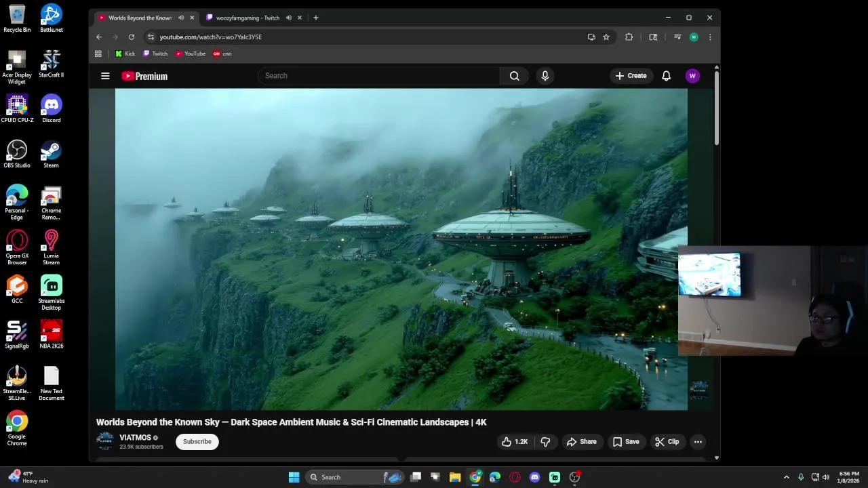The width and height of the screenshot is (868, 488).
Task: Open the Chrome apps grid in bookmarks bar
Action: pyautogui.click(x=98, y=54)
